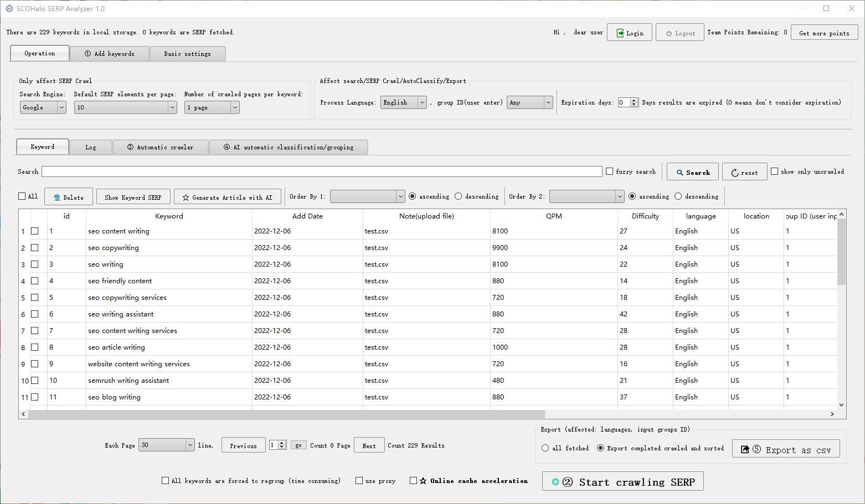This screenshot has width=865, height=504.
Task: Click the Previous page button
Action: [243, 445]
